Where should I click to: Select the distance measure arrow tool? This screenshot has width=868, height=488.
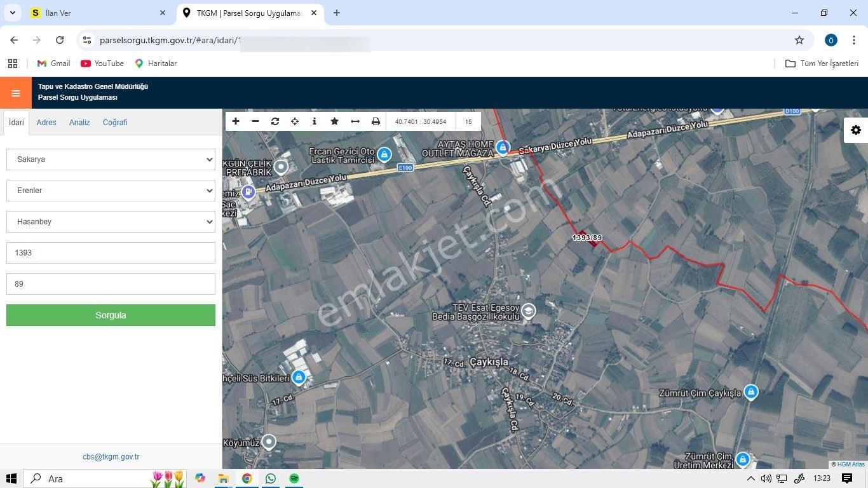point(355,121)
